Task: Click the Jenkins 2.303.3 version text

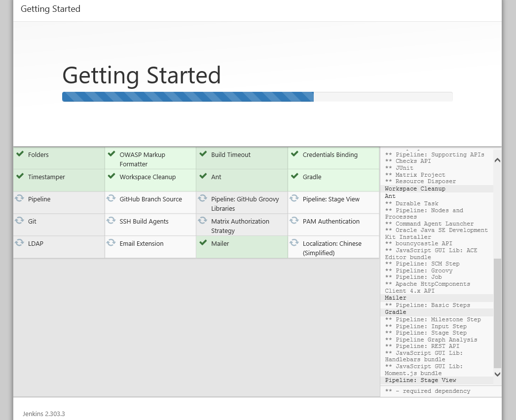Action: pos(44,414)
